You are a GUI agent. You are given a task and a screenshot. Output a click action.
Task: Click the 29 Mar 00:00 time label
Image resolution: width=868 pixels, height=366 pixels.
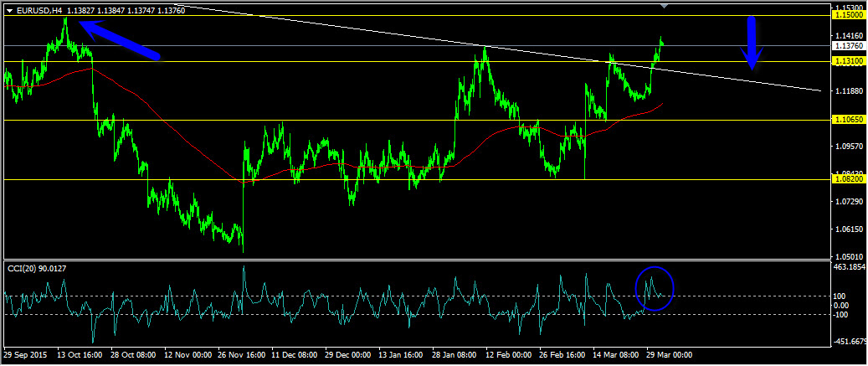pyautogui.click(x=670, y=354)
